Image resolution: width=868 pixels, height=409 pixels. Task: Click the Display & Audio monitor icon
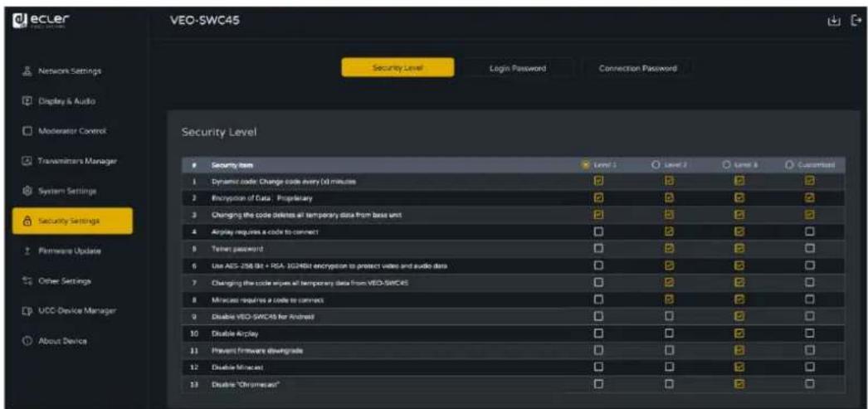(26, 101)
